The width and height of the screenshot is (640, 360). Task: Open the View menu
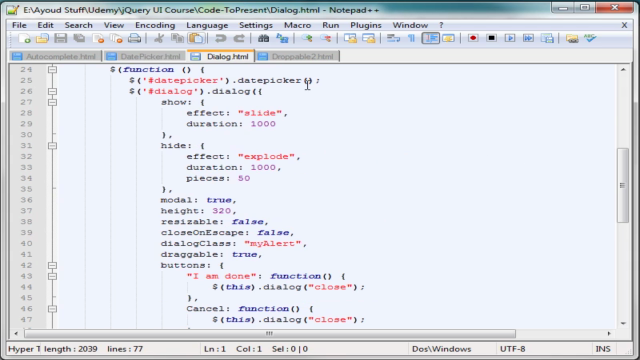pyautogui.click(x=113, y=25)
